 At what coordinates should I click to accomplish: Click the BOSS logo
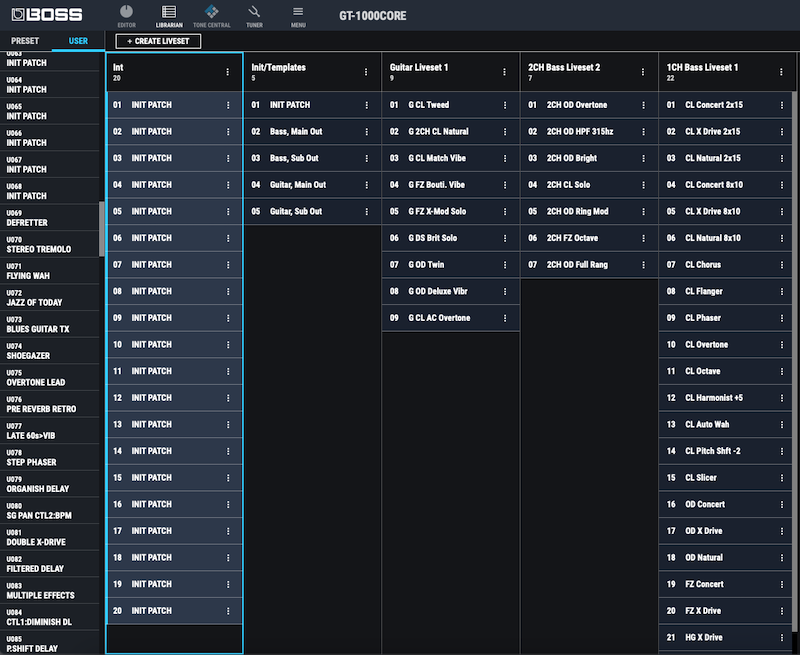point(47,15)
